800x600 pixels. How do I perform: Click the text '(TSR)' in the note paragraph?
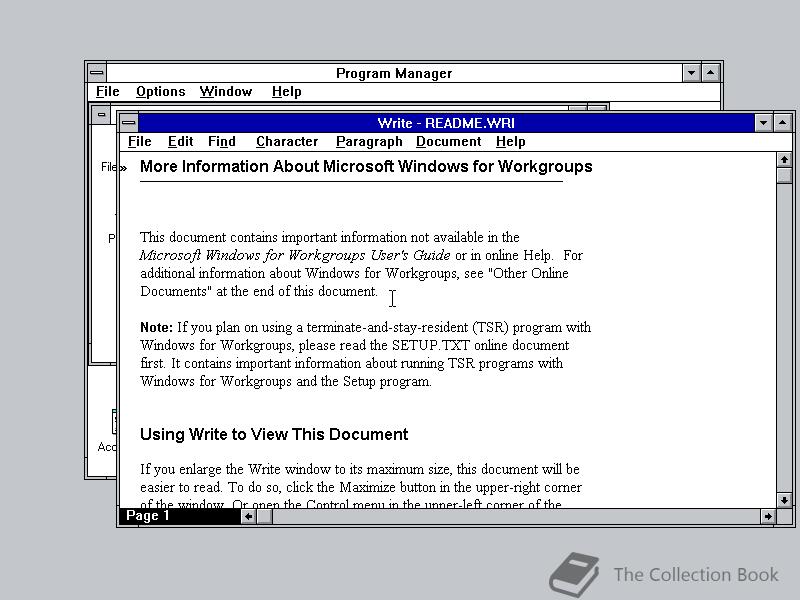(490, 327)
